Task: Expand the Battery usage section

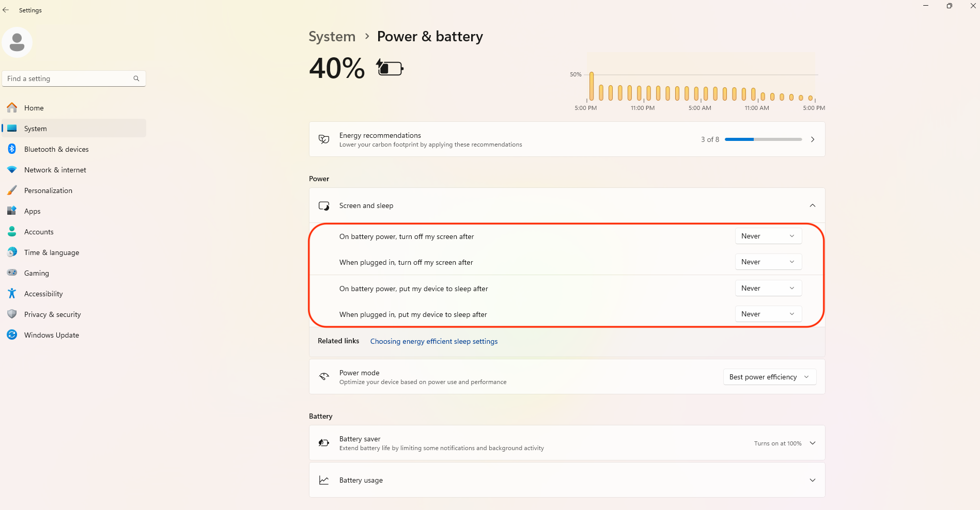Action: click(813, 480)
